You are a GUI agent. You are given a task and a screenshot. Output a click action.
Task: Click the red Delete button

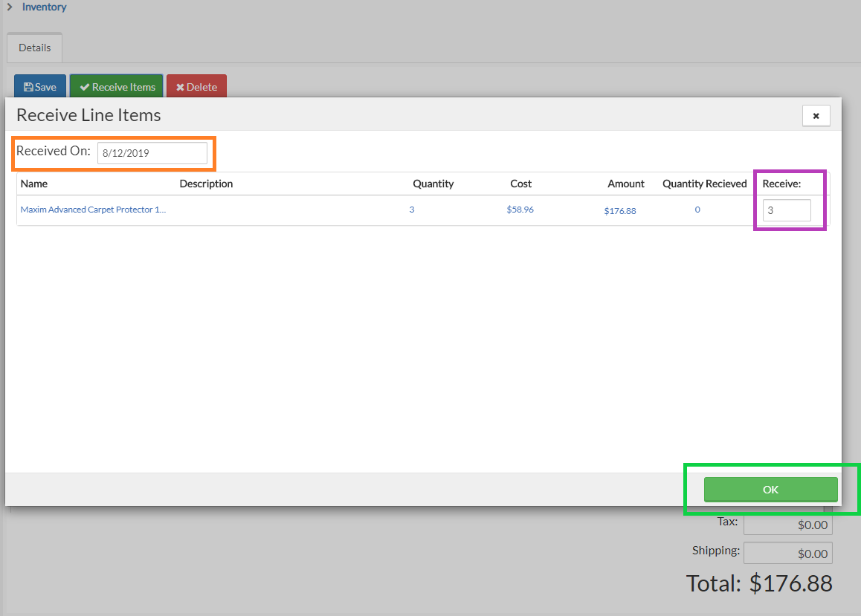(196, 87)
